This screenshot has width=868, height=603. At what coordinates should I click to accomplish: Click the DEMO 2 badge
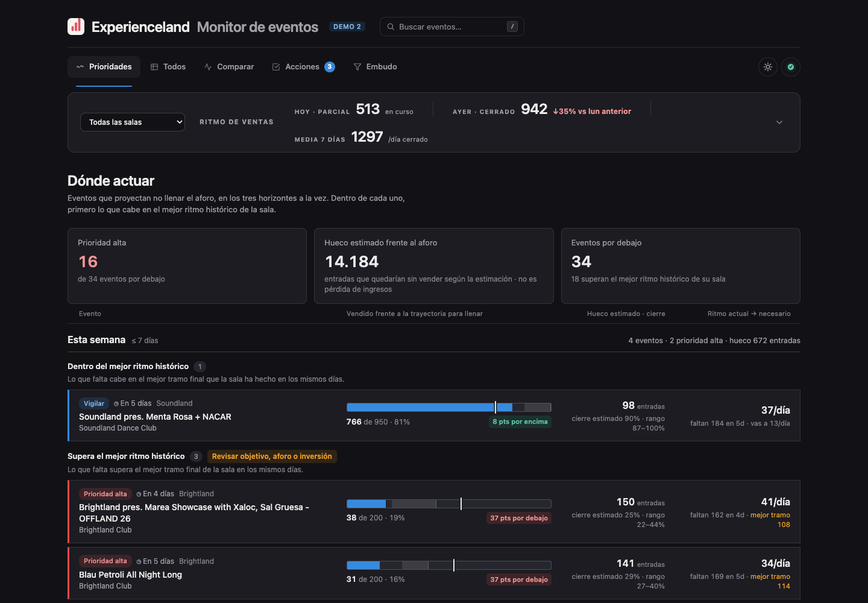point(347,27)
